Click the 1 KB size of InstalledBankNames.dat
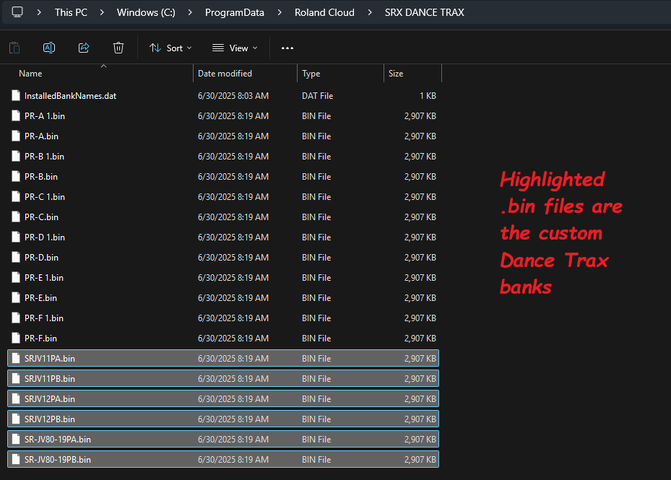Viewport: 671px width, 480px height. 428,96
